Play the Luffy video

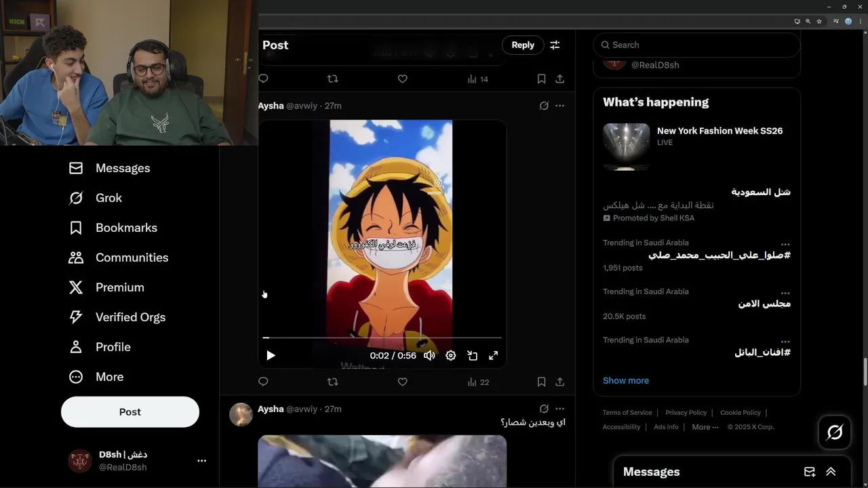coord(271,355)
